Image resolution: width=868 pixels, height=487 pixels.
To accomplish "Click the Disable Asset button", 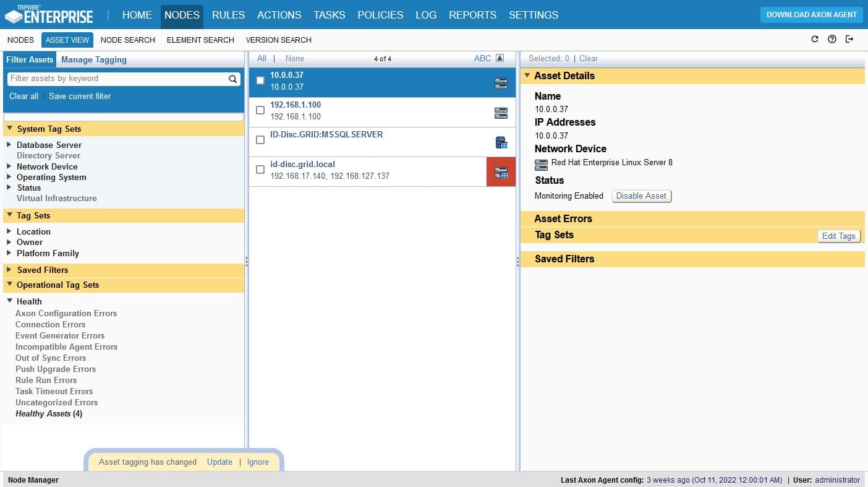I will pos(641,196).
